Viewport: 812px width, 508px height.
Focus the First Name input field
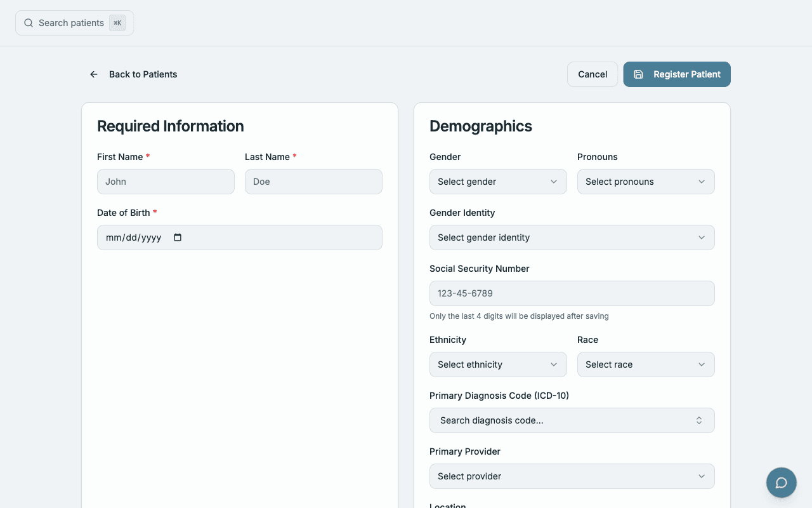[166, 182]
